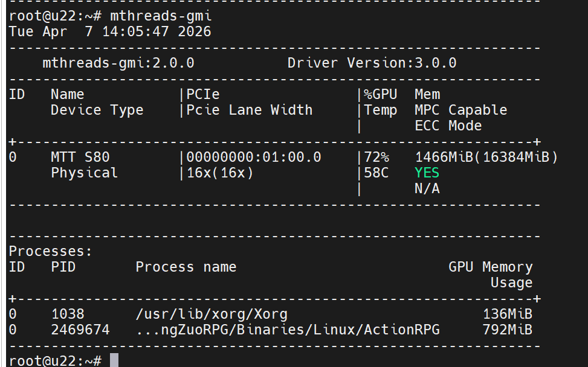Viewport: 588px width, 367px height.
Task: Click the %GPU column header
Action: (381, 94)
